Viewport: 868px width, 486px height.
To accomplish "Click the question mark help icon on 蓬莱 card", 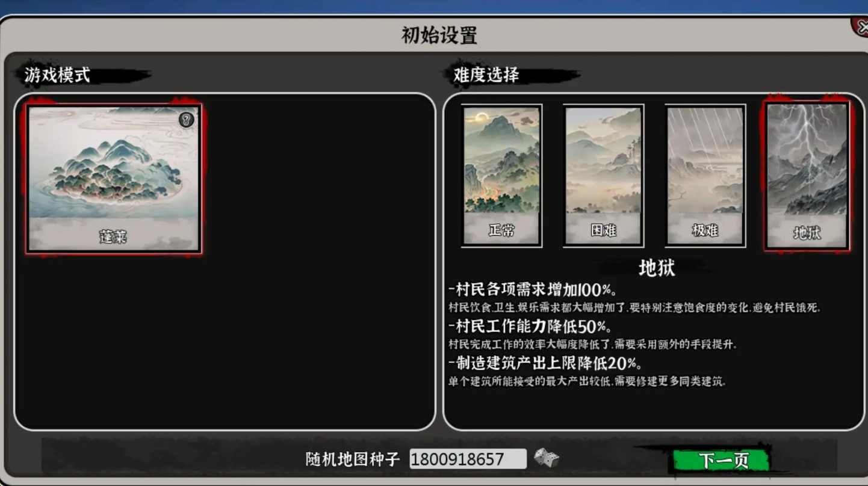I will pos(187,120).
